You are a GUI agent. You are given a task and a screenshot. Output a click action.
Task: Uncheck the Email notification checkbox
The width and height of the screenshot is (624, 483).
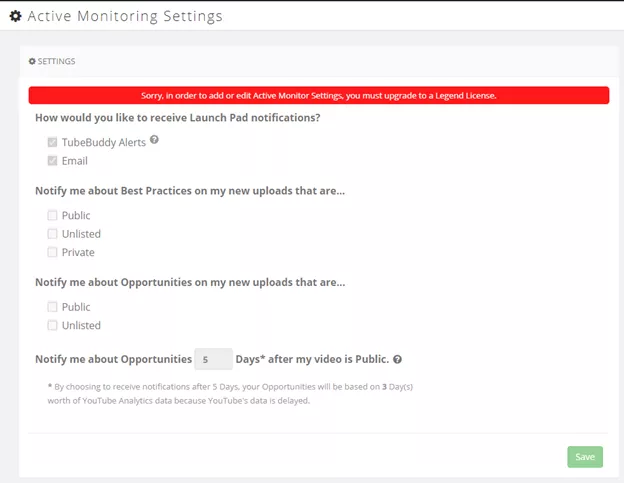point(53,161)
